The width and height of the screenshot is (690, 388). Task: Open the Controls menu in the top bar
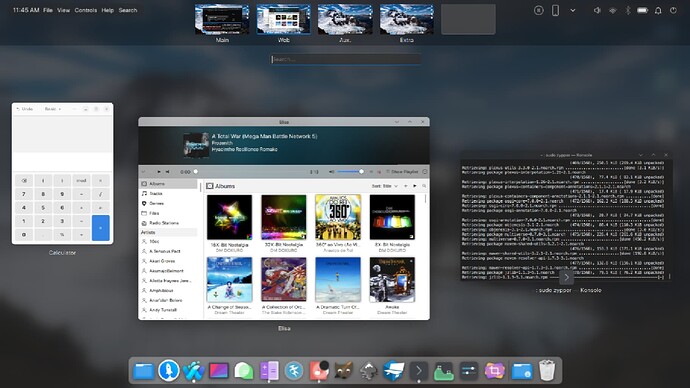click(x=85, y=10)
